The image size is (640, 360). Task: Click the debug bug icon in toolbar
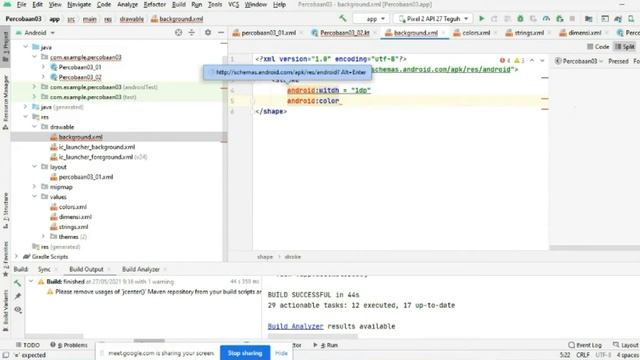pos(520,19)
